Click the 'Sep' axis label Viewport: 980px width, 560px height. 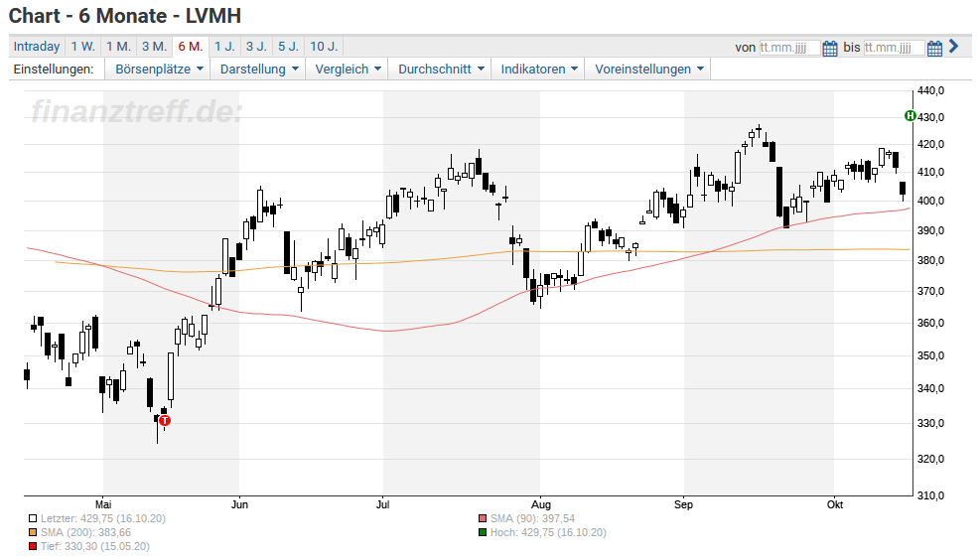(x=684, y=504)
